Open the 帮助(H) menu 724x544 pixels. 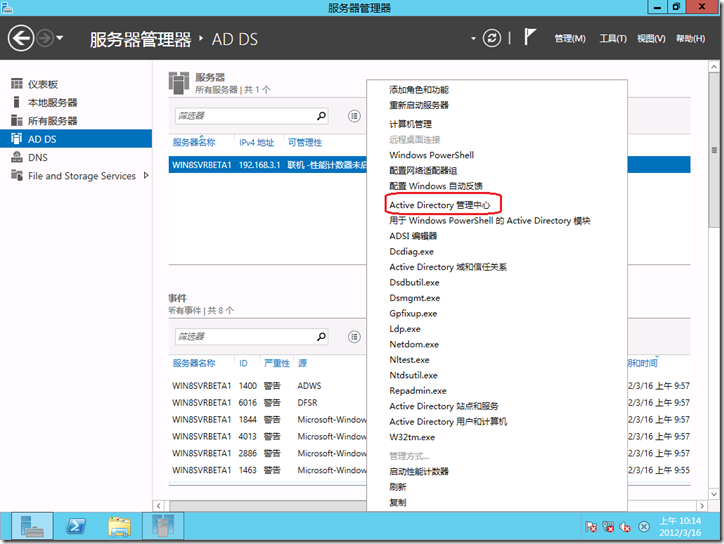pos(690,39)
